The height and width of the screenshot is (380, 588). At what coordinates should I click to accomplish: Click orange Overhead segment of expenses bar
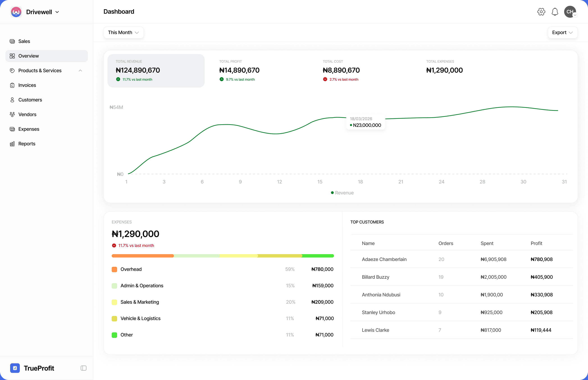pyautogui.click(x=143, y=256)
